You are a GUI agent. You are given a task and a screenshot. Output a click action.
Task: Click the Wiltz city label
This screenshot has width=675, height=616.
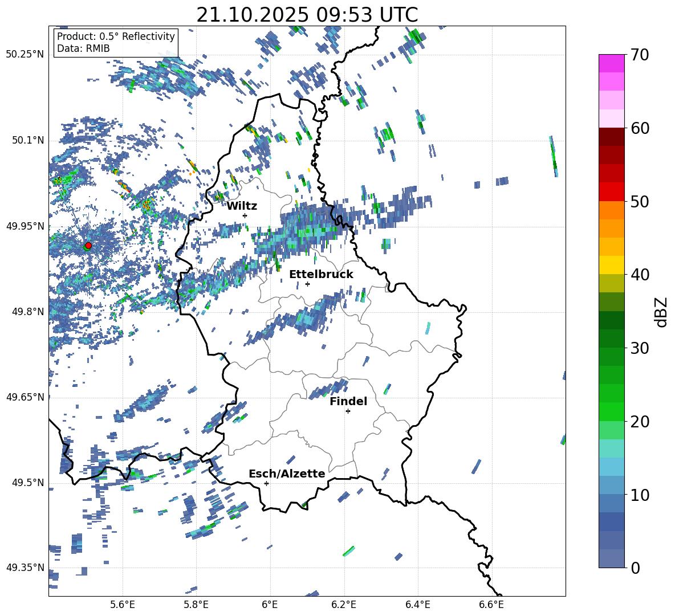242,206
